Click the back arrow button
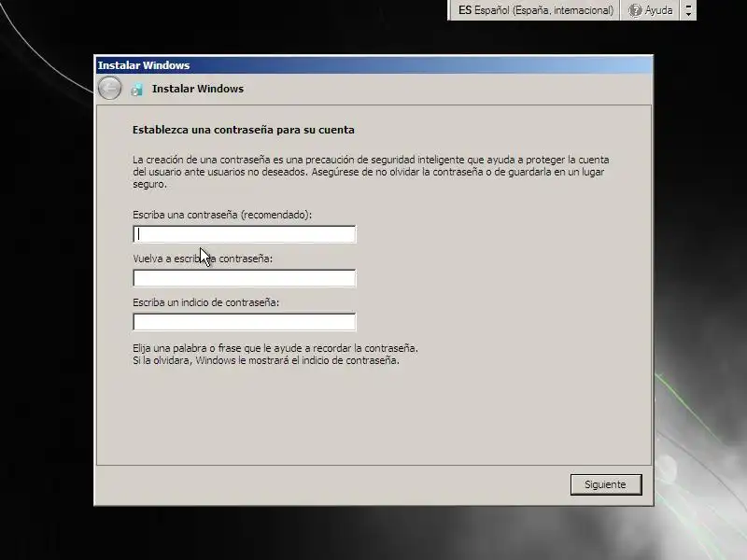This screenshot has height=560, width=747. pos(109,88)
